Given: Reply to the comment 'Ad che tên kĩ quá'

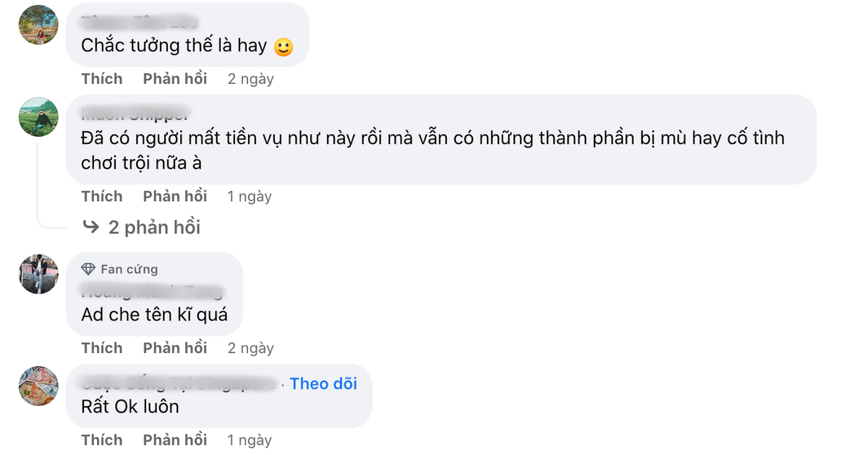Looking at the screenshot, I should click(x=174, y=347).
